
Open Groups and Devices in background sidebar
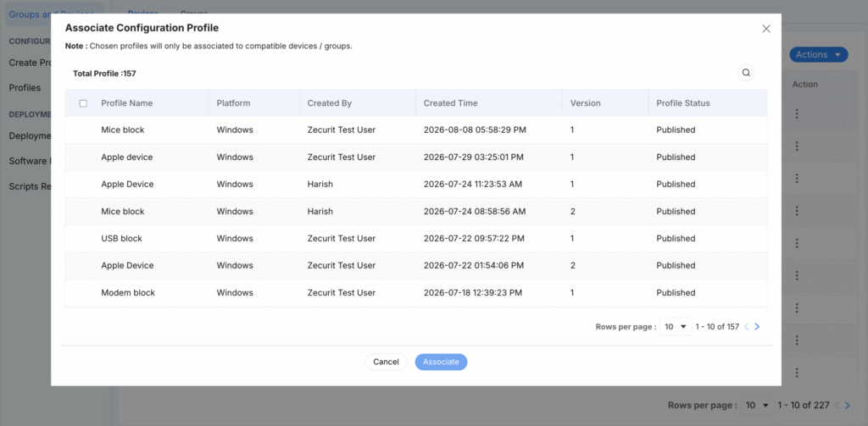tap(54, 14)
